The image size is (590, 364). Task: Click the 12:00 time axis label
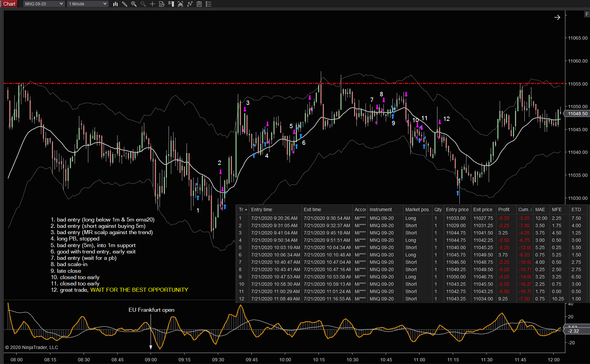click(x=554, y=360)
